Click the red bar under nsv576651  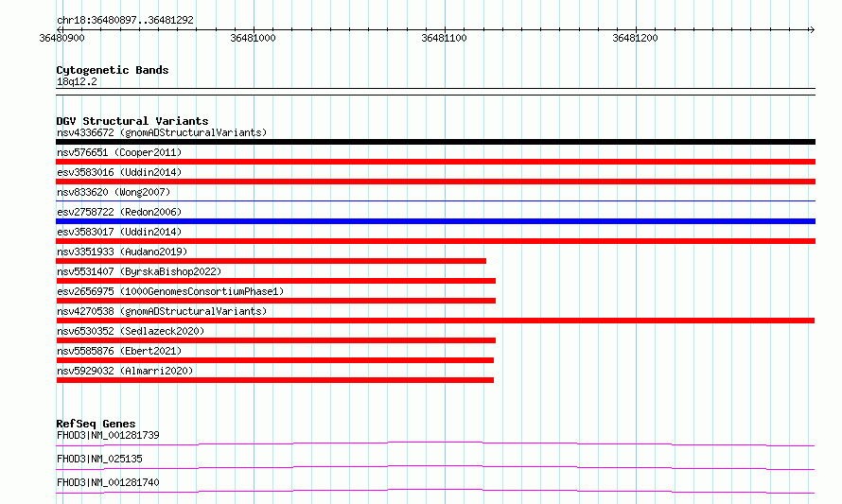[435, 162]
